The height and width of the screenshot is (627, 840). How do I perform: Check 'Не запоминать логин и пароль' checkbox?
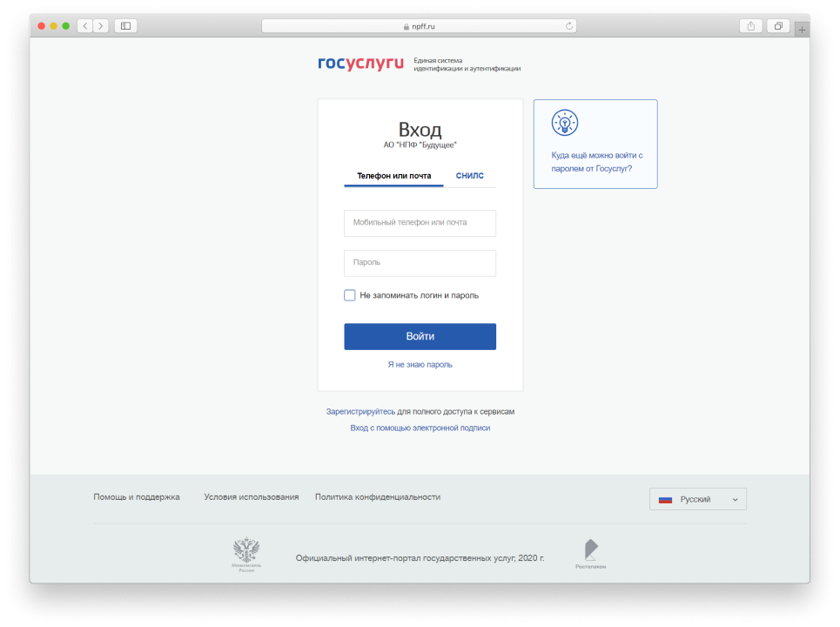350,295
